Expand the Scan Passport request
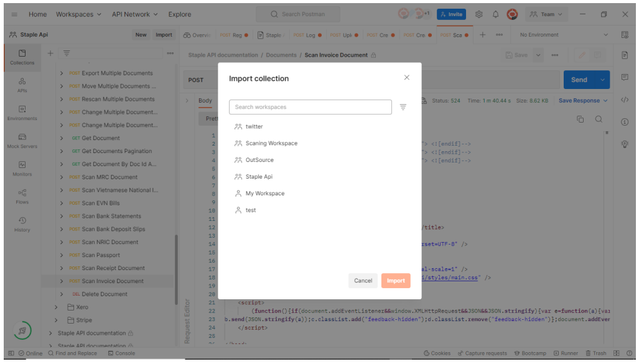Screen dimensions: 639x364 [x=62, y=255]
